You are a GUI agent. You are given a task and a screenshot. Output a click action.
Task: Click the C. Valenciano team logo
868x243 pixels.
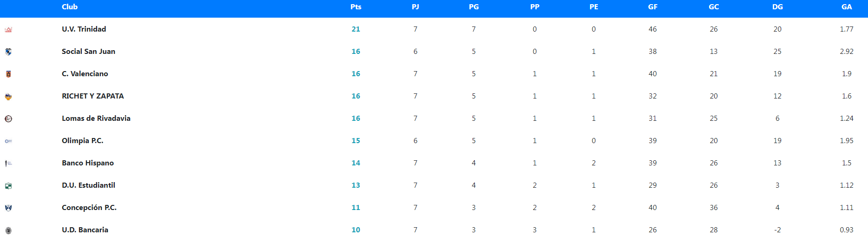click(8, 74)
